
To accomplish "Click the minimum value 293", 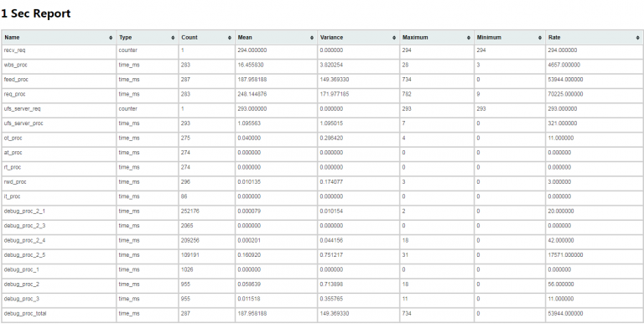I will click(x=481, y=109).
